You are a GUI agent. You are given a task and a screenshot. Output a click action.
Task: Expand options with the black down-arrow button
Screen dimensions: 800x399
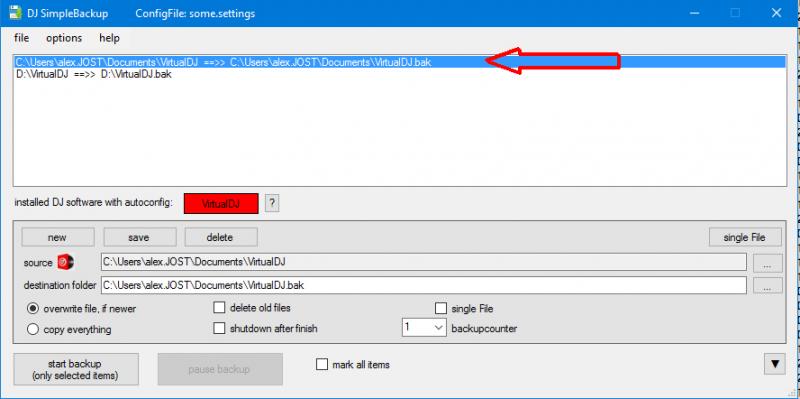pos(775,364)
